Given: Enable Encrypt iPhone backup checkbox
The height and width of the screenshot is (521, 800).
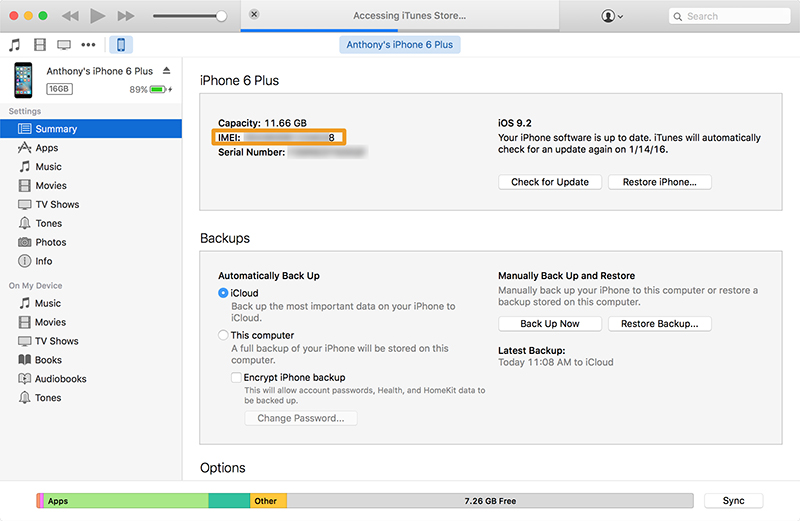Looking at the screenshot, I should (236, 378).
